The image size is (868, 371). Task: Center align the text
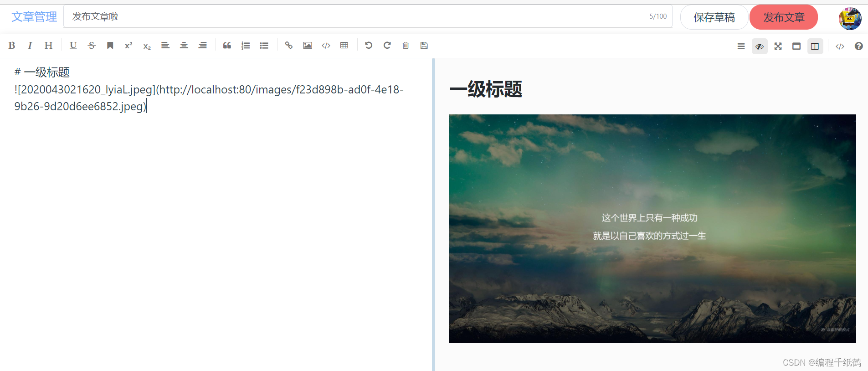(x=184, y=45)
